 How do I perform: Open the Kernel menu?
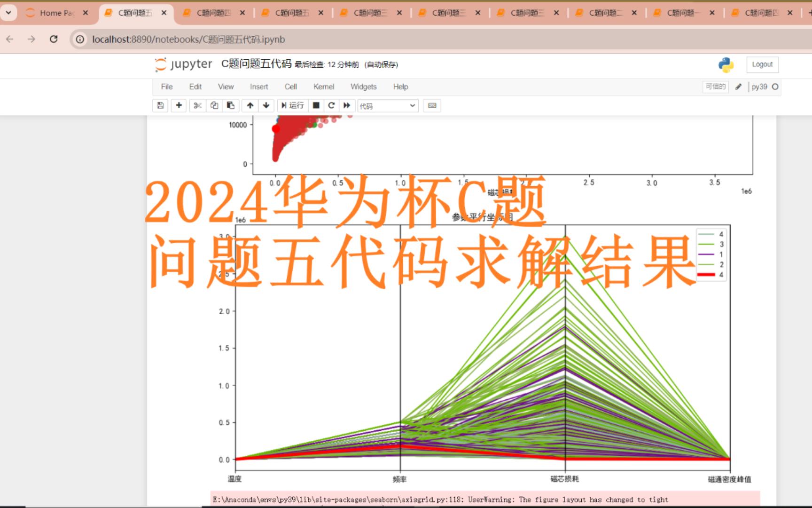[x=323, y=87]
